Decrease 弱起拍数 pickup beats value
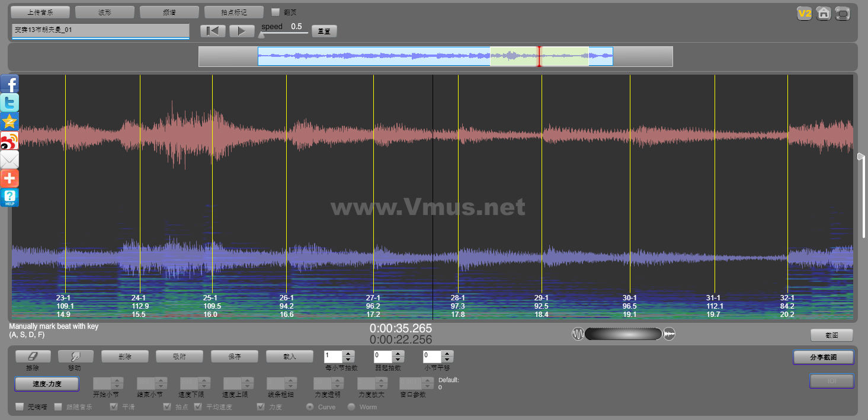Screen dimensions: 868x420 (399, 360)
